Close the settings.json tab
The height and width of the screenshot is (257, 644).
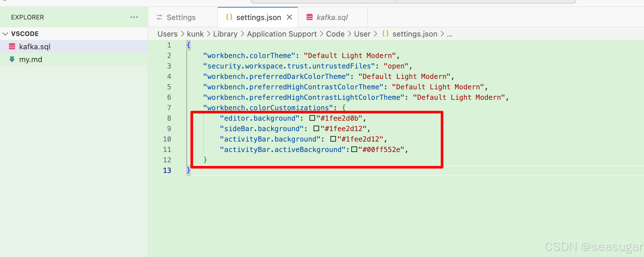(289, 17)
